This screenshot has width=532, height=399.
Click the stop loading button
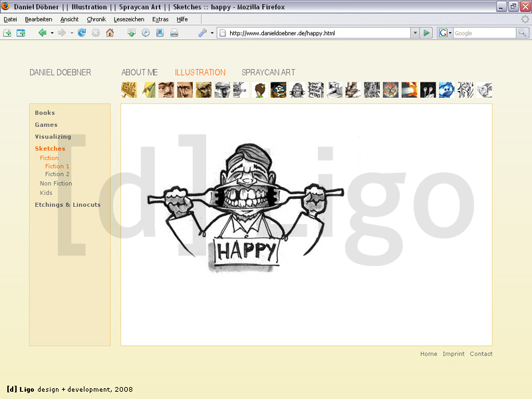(96, 33)
